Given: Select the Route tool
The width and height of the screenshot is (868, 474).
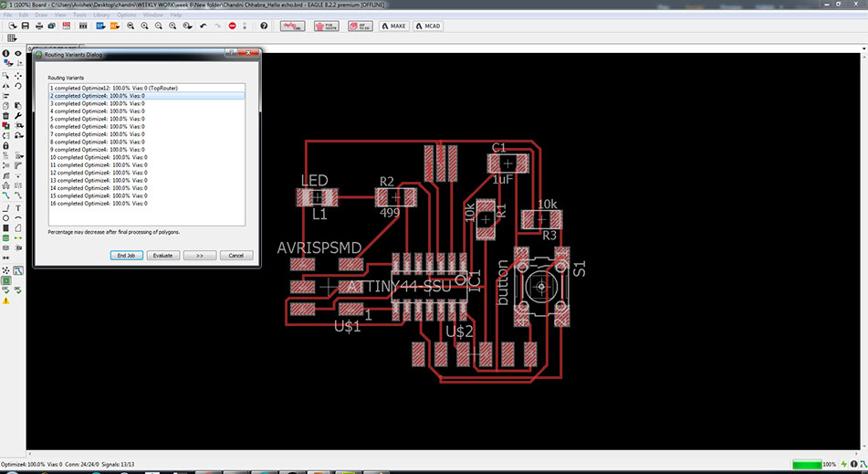Looking at the screenshot, I should [6, 195].
